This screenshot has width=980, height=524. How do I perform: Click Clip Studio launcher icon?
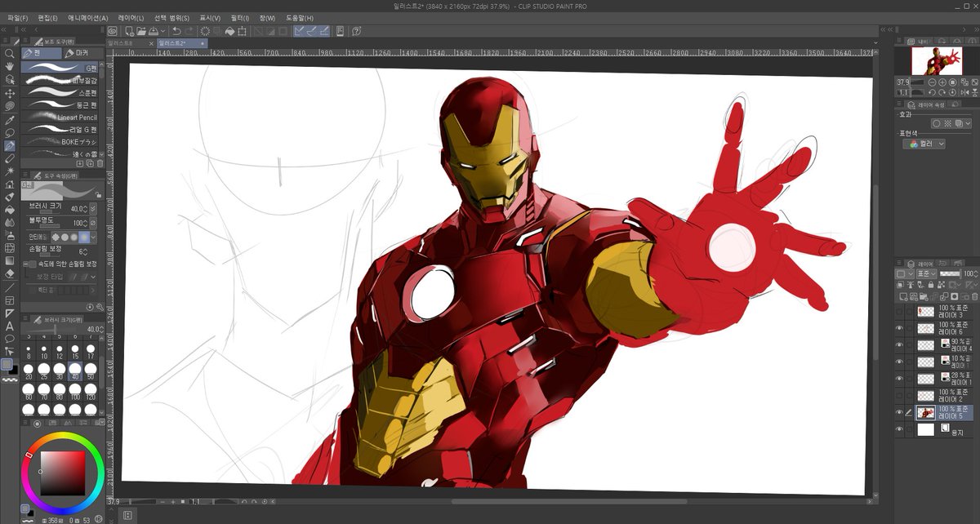113,31
